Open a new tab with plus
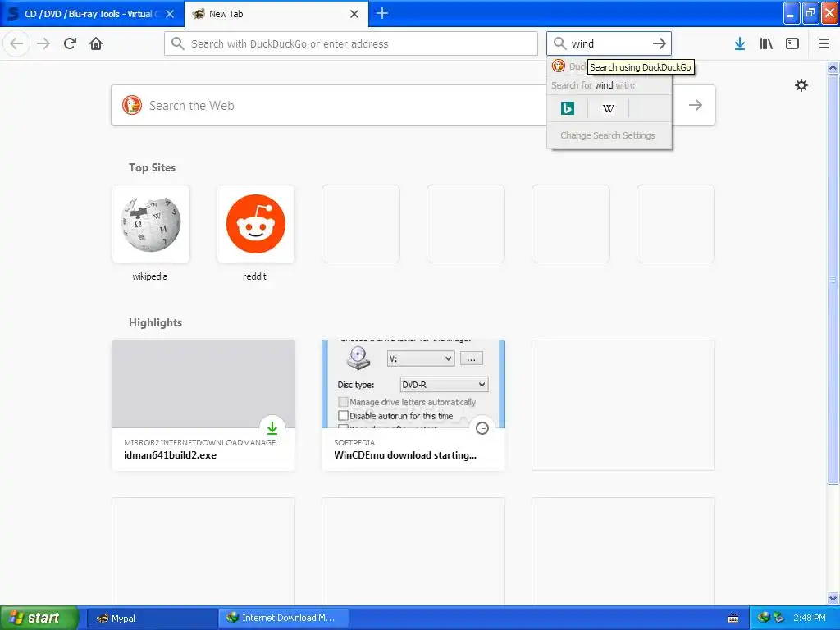 tap(382, 13)
